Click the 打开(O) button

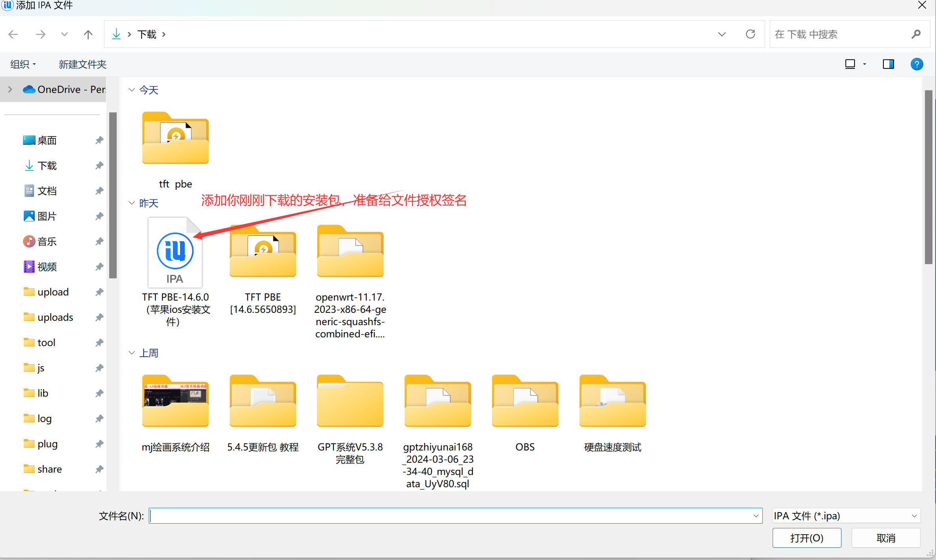click(x=806, y=538)
